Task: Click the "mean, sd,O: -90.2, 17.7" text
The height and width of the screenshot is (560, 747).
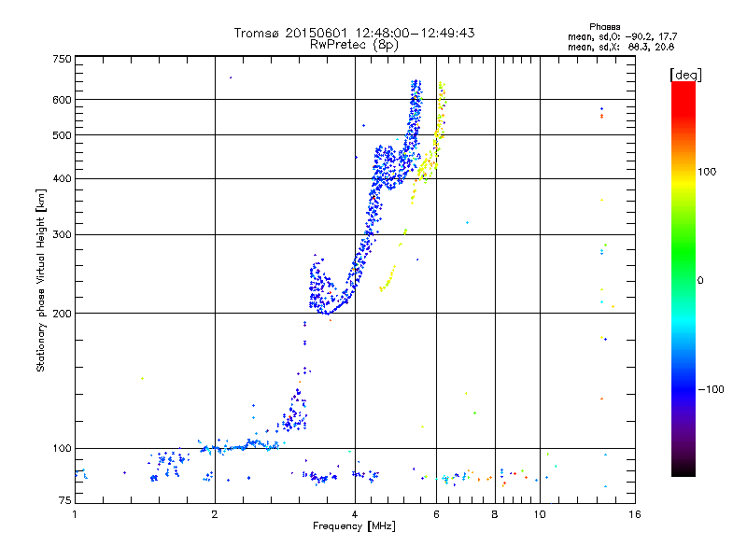Action: point(622,36)
